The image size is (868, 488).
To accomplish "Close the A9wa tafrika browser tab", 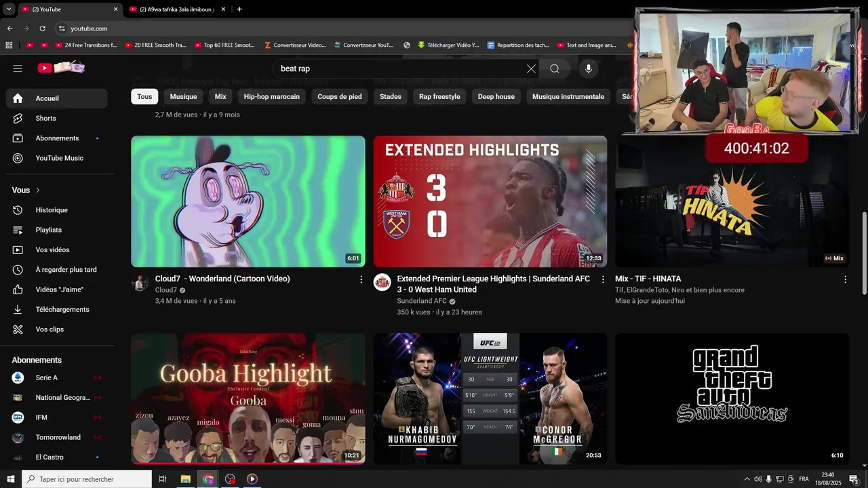I will tap(222, 9).
